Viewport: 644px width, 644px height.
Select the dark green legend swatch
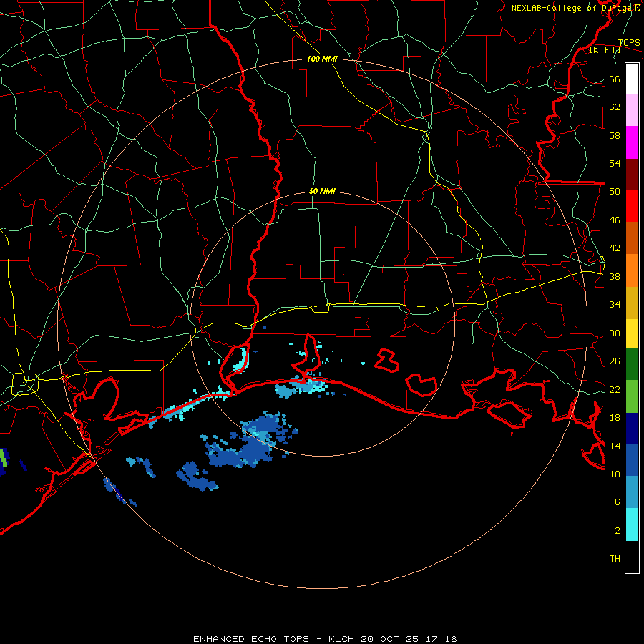click(632, 364)
